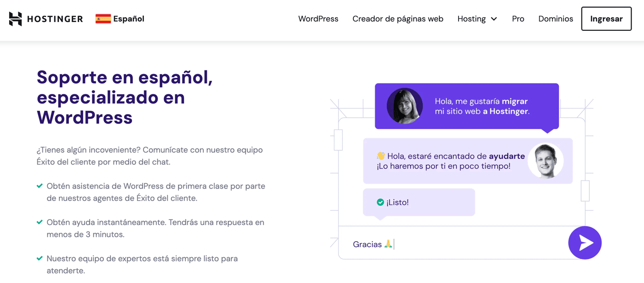Open the Español language selector
Viewport: 644px width, 283px height.
[x=120, y=19]
